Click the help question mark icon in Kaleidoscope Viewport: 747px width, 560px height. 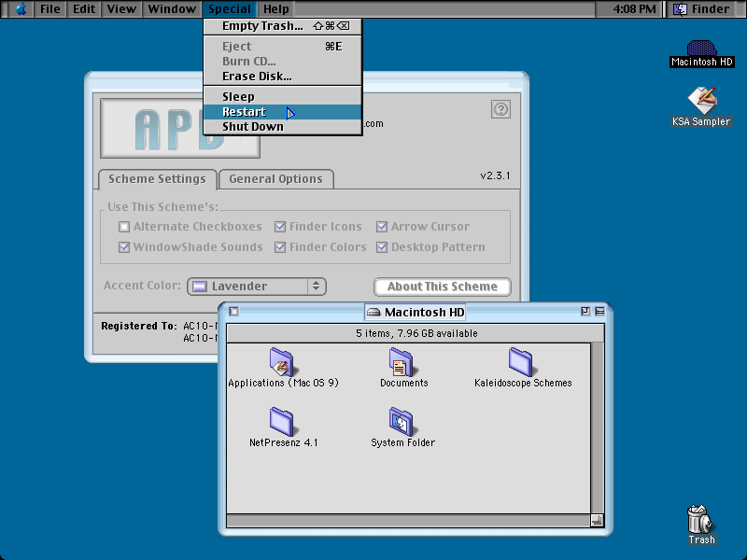500,109
